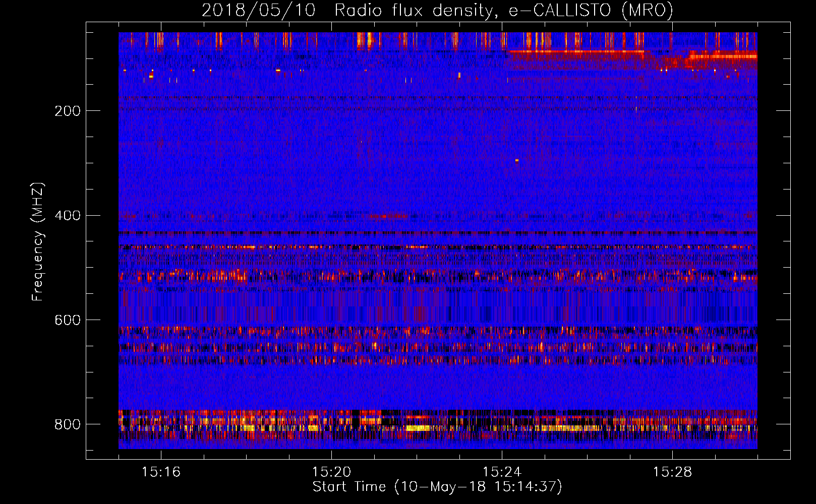Select the date 2018/05/10 in the title
The height and width of the screenshot is (504, 816).
258,10
